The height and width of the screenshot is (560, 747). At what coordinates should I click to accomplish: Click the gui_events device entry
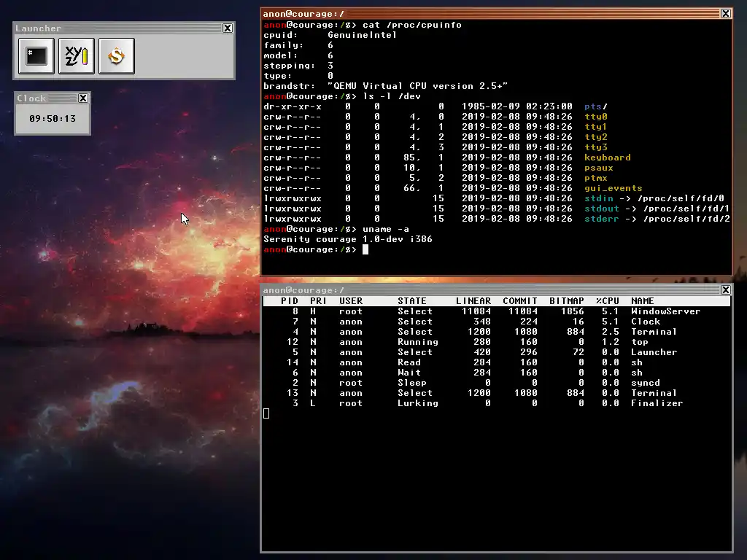pyautogui.click(x=613, y=188)
